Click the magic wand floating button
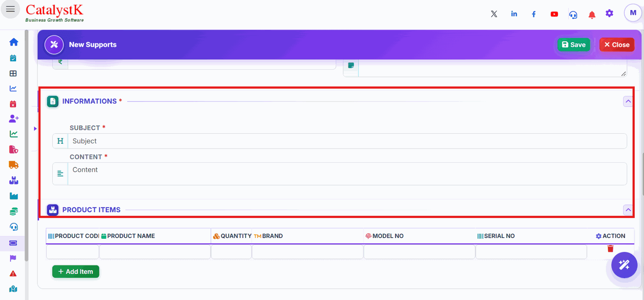Image resolution: width=644 pixels, height=300 pixels. (624, 265)
